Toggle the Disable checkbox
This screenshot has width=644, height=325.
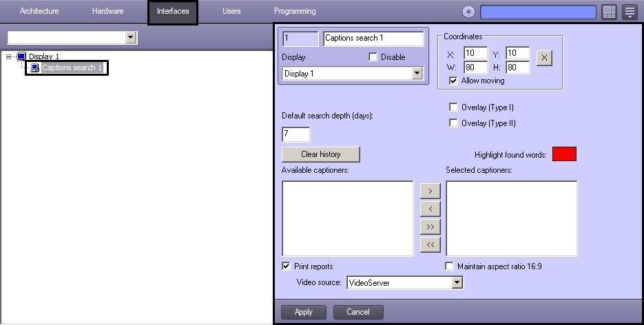tap(373, 57)
